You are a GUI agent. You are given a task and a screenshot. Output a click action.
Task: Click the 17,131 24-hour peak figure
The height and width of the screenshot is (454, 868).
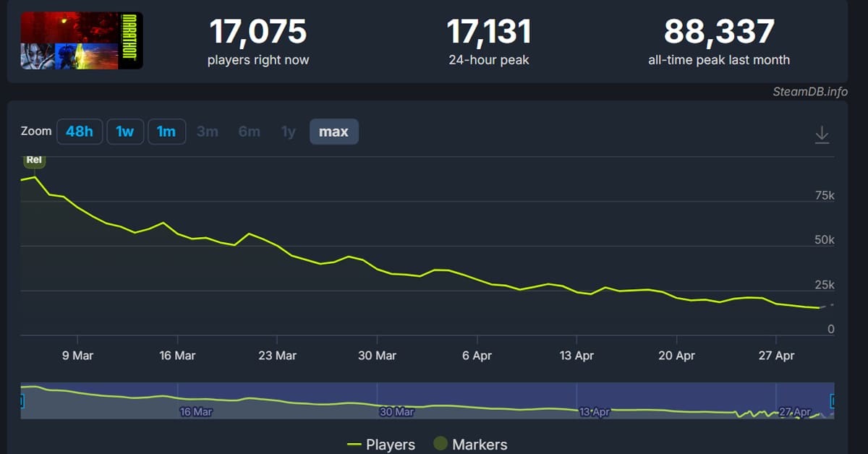[489, 32]
